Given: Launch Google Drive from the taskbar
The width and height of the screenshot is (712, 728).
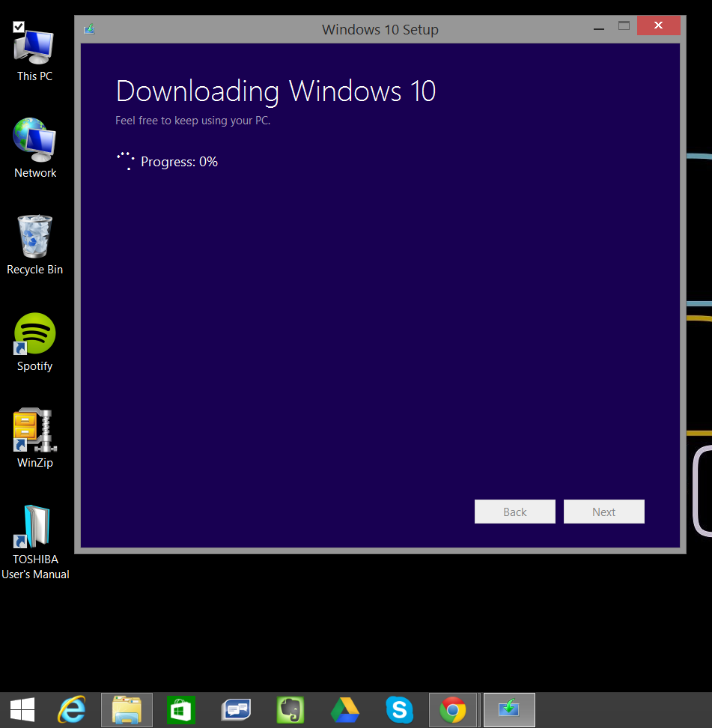Looking at the screenshot, I should coord(344,709).
